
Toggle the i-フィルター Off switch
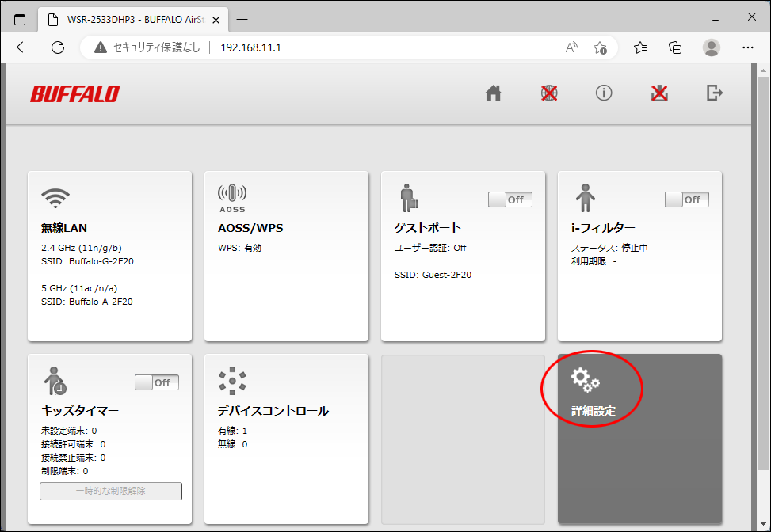[x=687, y=199]
